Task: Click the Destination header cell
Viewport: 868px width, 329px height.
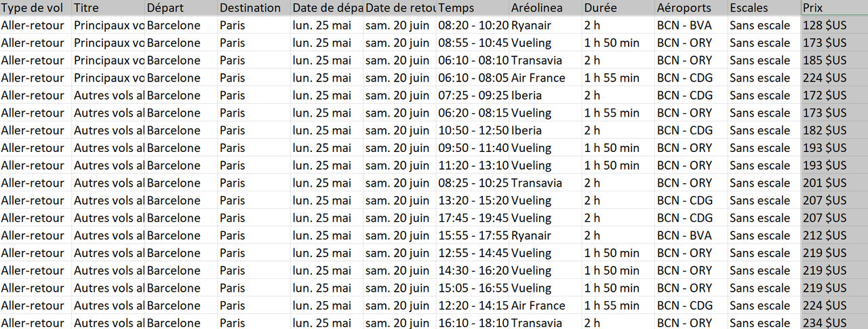Action: (254, 8)
